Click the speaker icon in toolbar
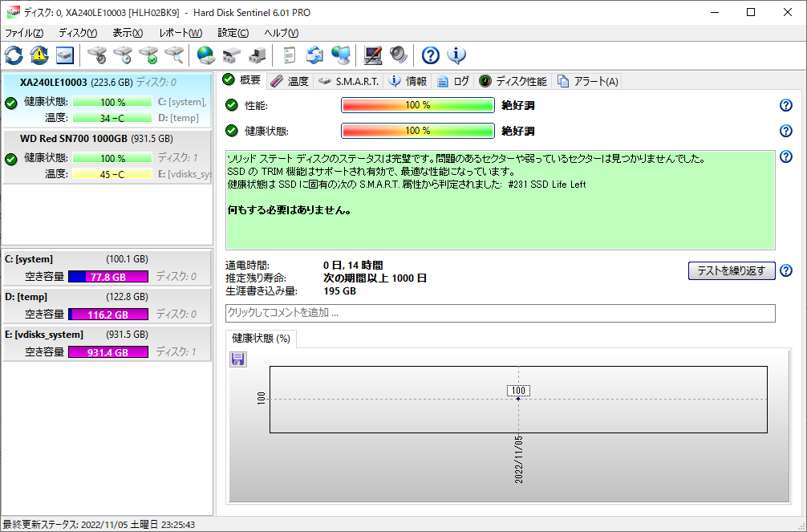The height and width of the screenshot is (532, 807). (x=399, y=55)
